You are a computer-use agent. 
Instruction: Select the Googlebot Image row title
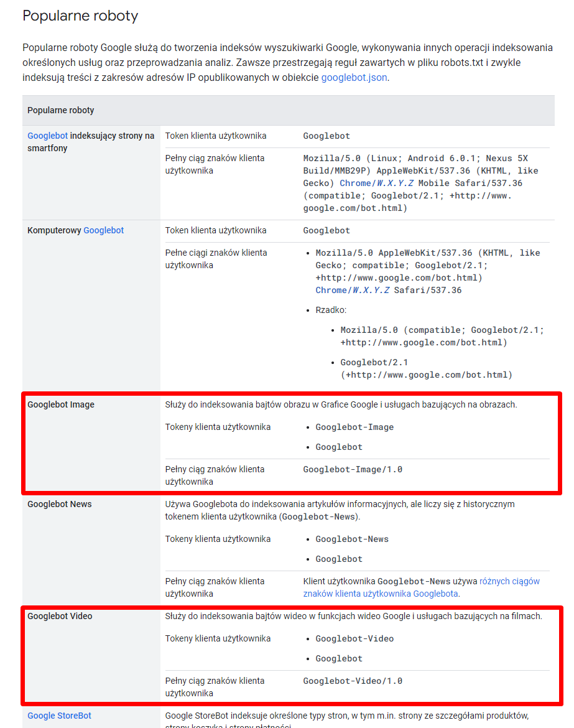pyautogui.click(x=61, y=404)
